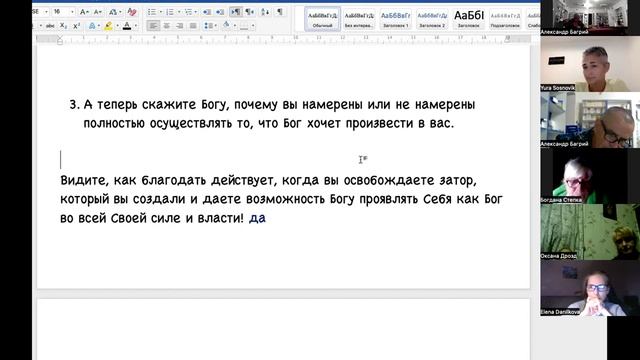Apply yellow text highlight color
640x360 pixels.
click(108, 26)
